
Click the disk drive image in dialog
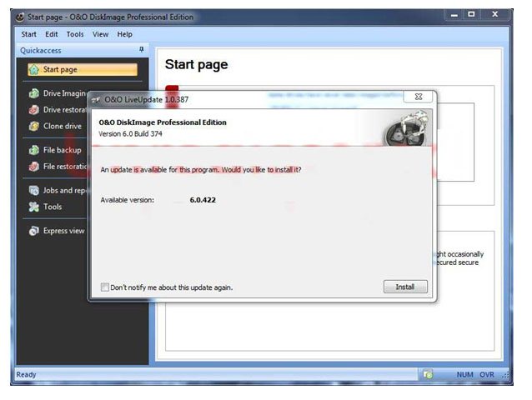pyautogui.click(x=407, y=128)
